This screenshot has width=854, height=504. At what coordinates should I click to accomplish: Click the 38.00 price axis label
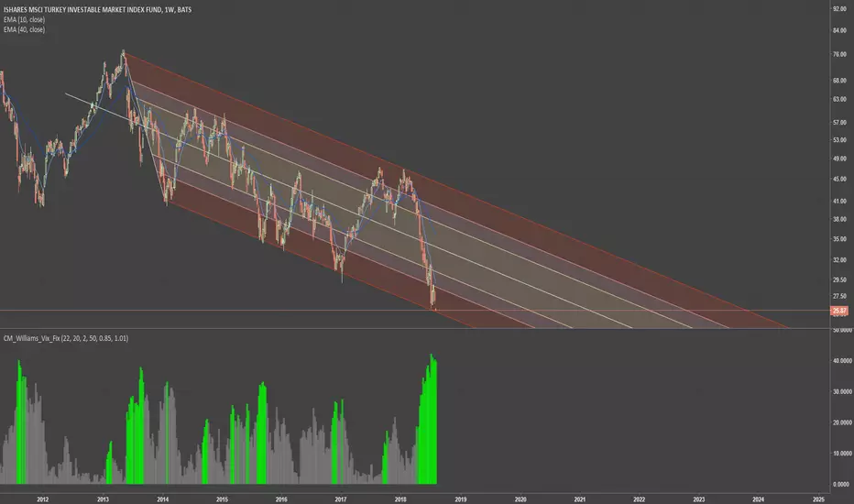[x=839, y=220]
